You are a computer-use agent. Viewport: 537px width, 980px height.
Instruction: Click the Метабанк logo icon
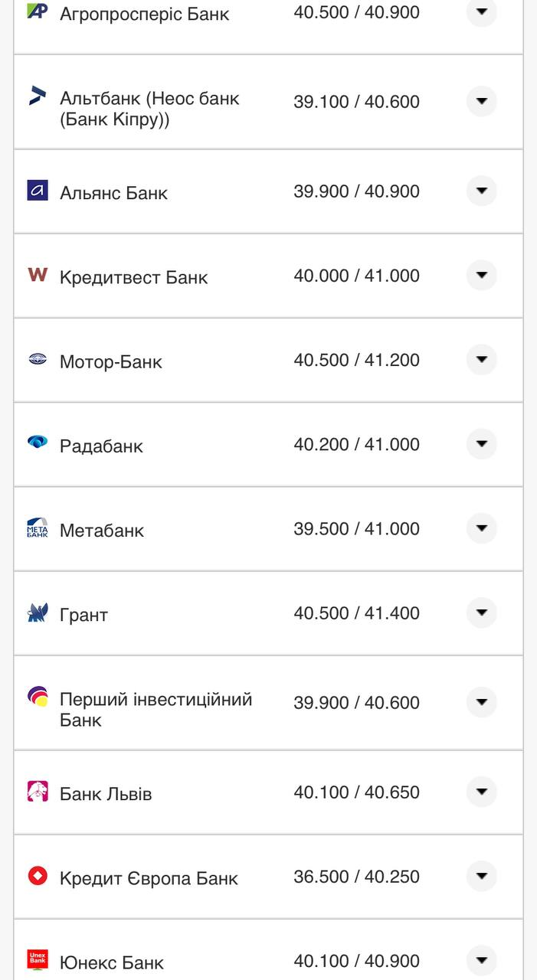[38, 528]
